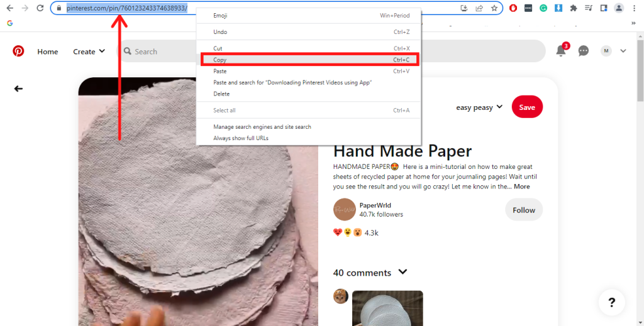644x326 pixels.
Task: Collapse the 40 comments section
Action: point(403,273)
